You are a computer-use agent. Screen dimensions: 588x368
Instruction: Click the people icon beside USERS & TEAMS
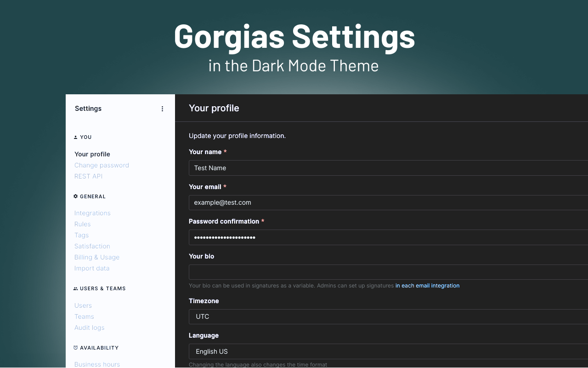pos(75,288)
